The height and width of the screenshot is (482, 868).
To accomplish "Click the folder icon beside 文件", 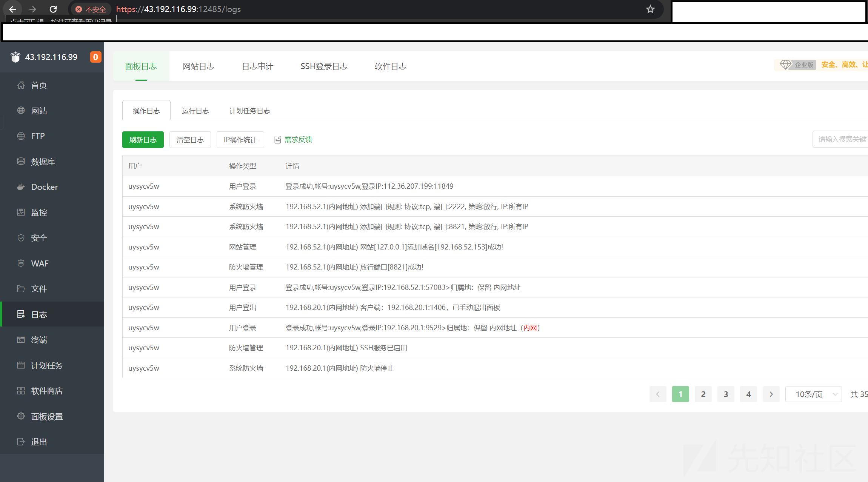I will coord(21,289).
